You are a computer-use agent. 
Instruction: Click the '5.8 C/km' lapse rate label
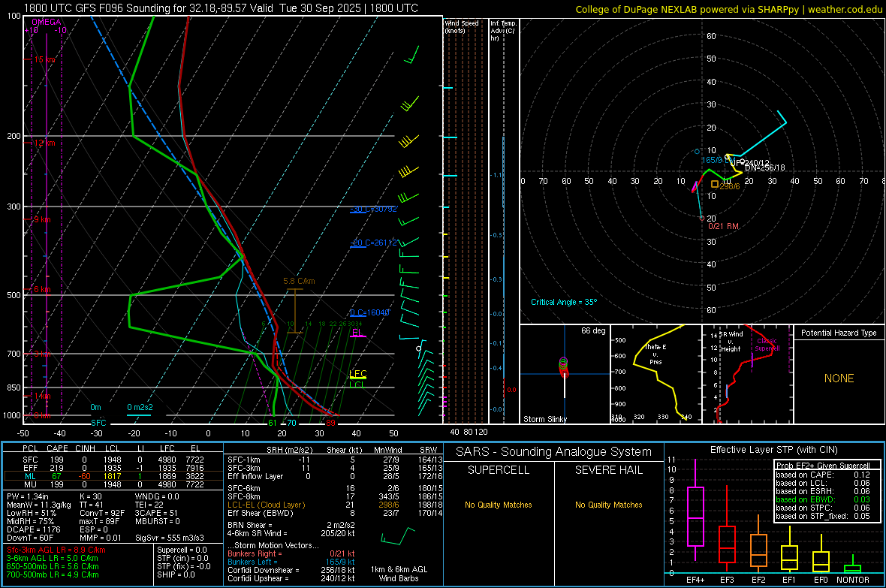299,281
